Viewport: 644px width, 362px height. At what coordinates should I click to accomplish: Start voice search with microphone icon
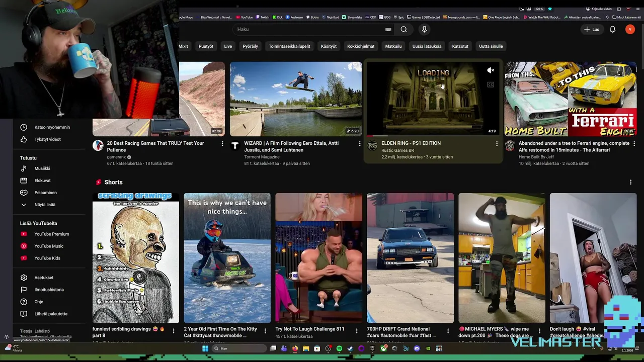coord(424,29)
